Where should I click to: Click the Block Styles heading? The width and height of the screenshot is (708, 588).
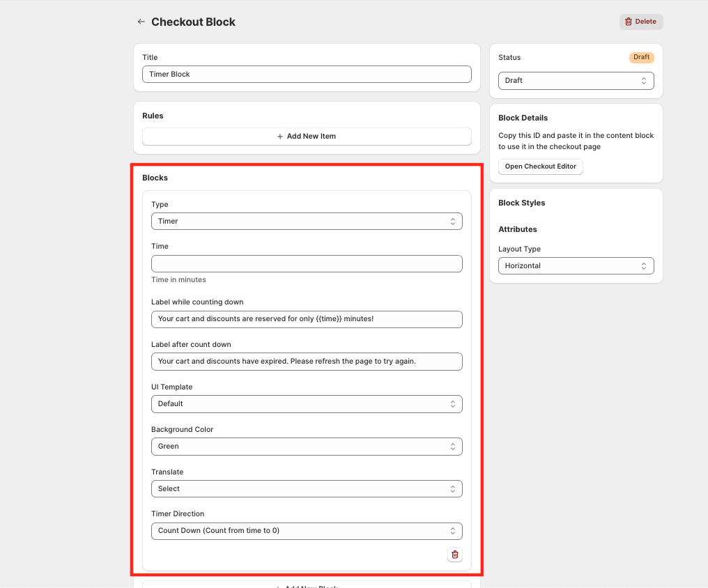pyautogui.click(x=522, y=203)
